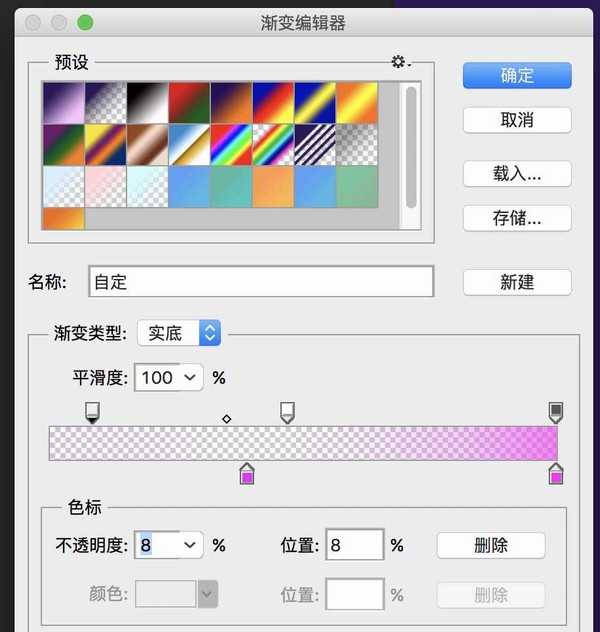The height and width of the screenshot is (632, 600).
Task: Open the 颜色 swatch dropdown arrow
Action: (x=208, y=594)
